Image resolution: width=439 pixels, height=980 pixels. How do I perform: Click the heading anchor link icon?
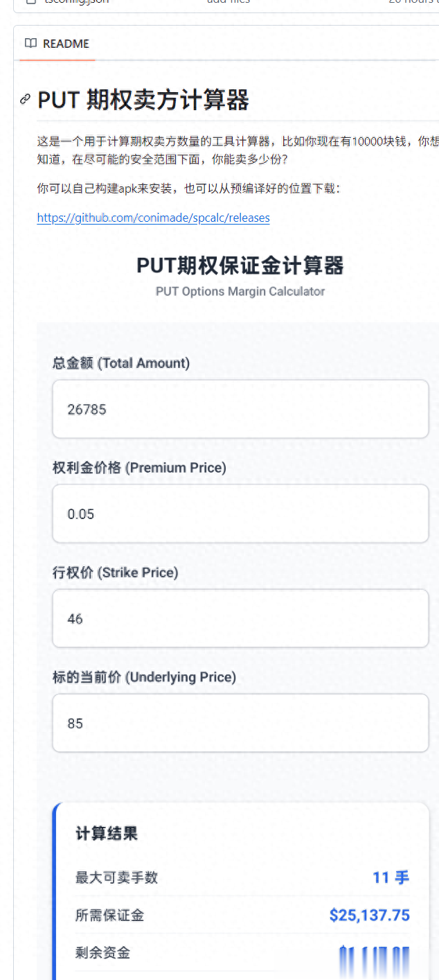26,100
